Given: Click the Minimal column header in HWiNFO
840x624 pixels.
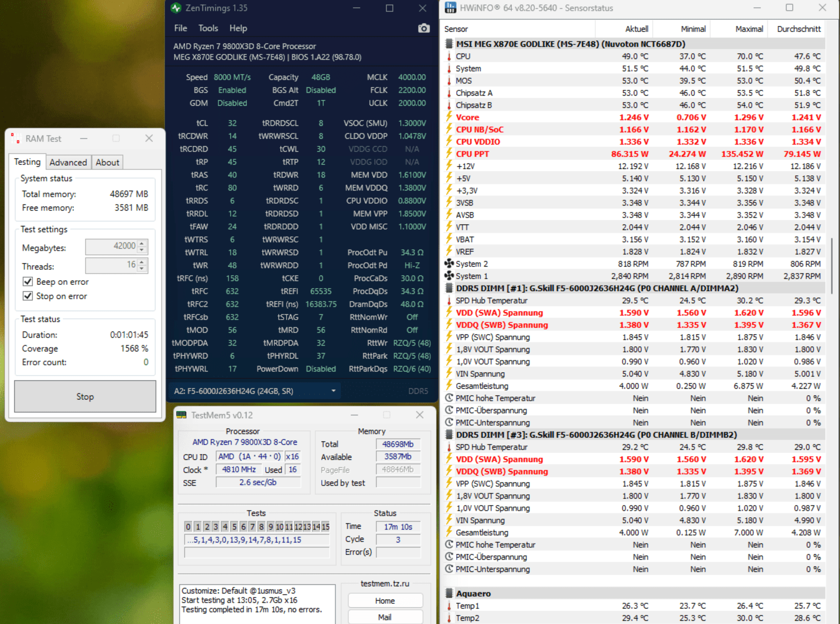Looking at the screenshot, I should pos(682,29).
